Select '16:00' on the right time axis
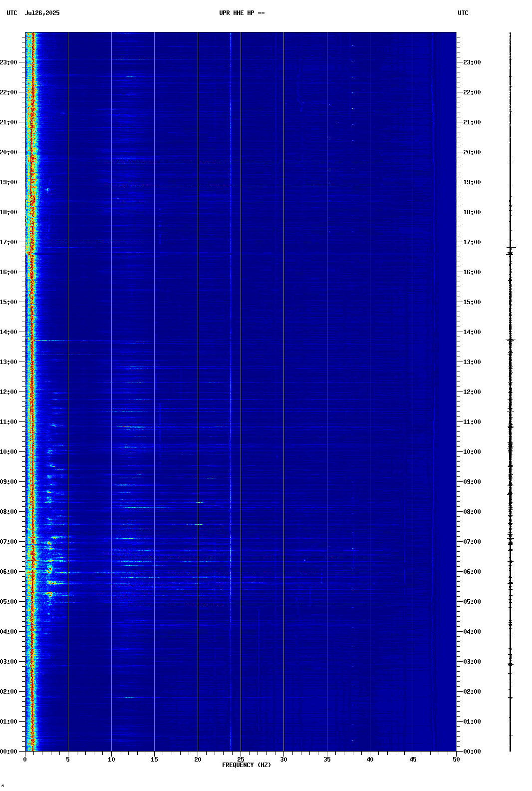532x791 pixels. coord(472,272)
